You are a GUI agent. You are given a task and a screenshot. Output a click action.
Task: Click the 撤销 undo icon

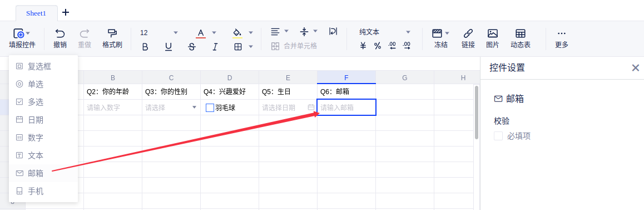pos(60,33)
